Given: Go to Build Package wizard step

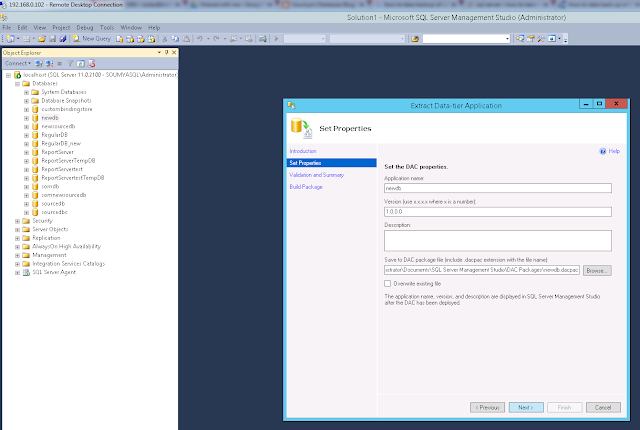Looking at the screenshot, I should (x=306, y=186).
